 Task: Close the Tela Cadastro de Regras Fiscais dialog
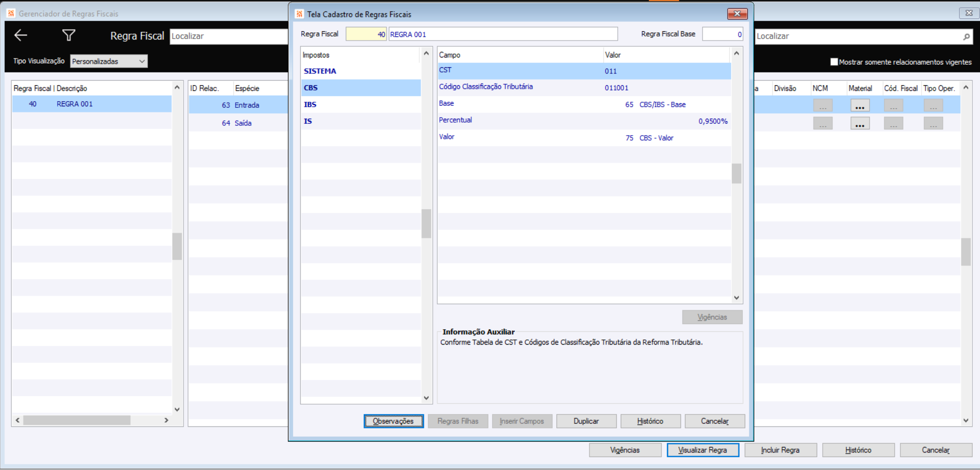click(737, 14)
